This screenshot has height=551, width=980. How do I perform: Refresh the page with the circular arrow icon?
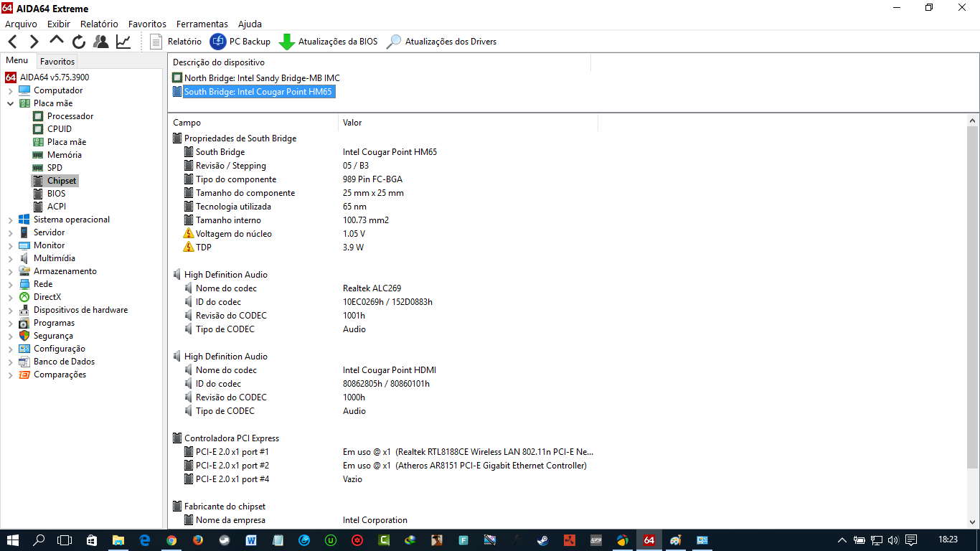pyautogui.click(x=79, y=42)
